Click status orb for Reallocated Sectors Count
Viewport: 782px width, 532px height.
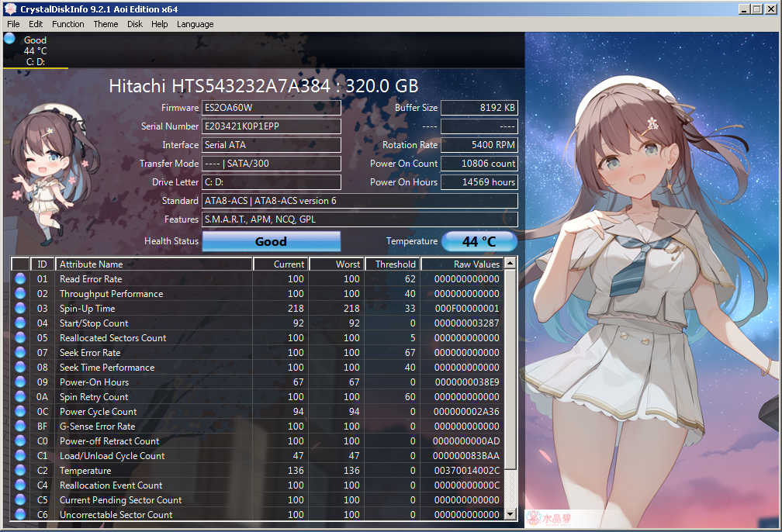[x=20, y=337]
